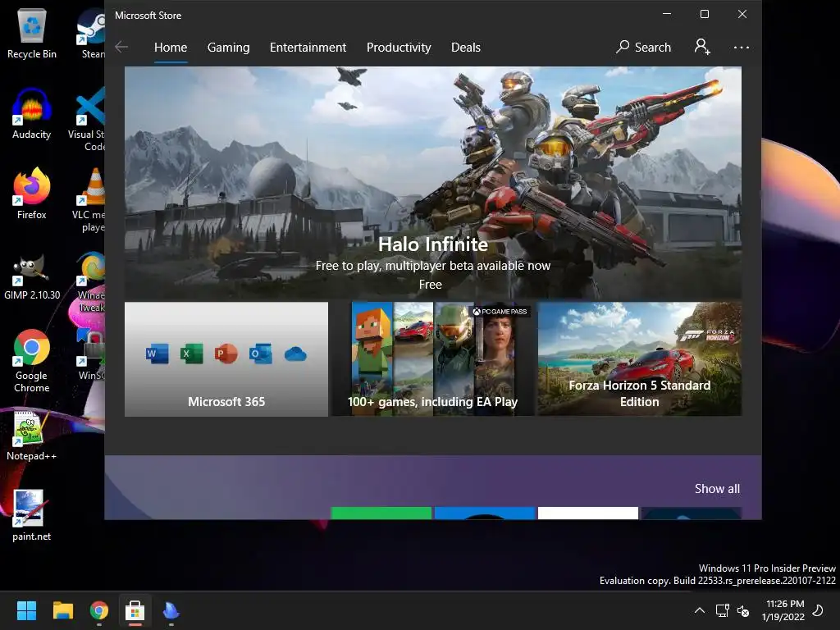Click the OneDrive cloud icon in Microsoft 365 tile
This screenshot has height=630, width=840.
click(x=295, y=354)
